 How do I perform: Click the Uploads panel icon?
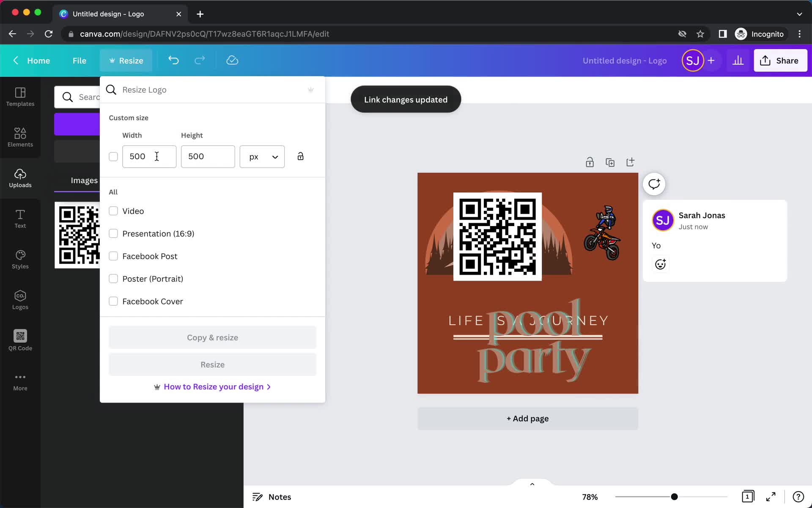click(20, 178)
